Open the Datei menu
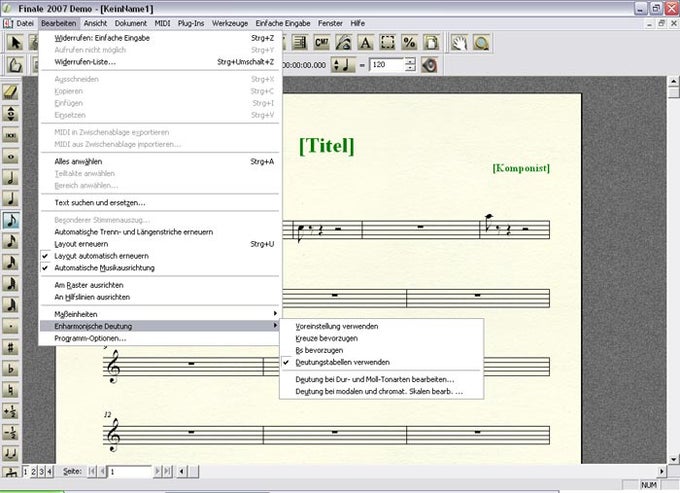The height and width of the screenshot is (493, 680). point(25,23)
